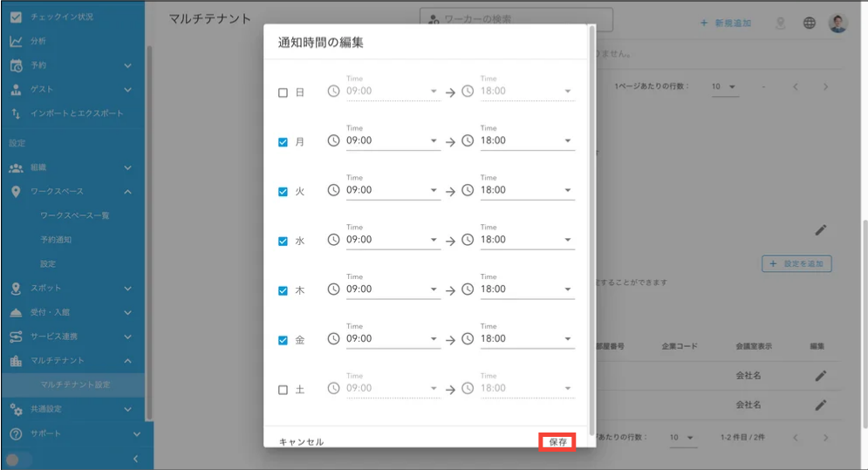Click the 保存 save button

557,442
